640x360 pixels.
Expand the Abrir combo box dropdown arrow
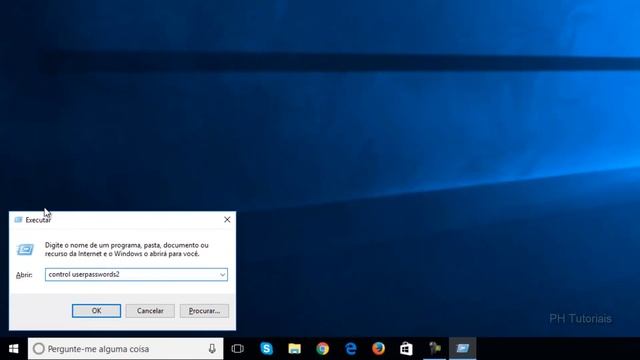[x=222, y=275]
